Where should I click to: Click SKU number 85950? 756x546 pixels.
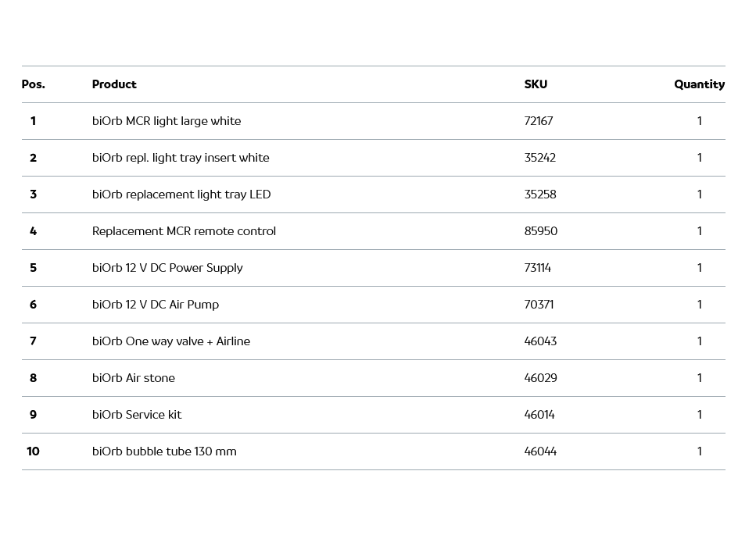click(x=541, y=231)
